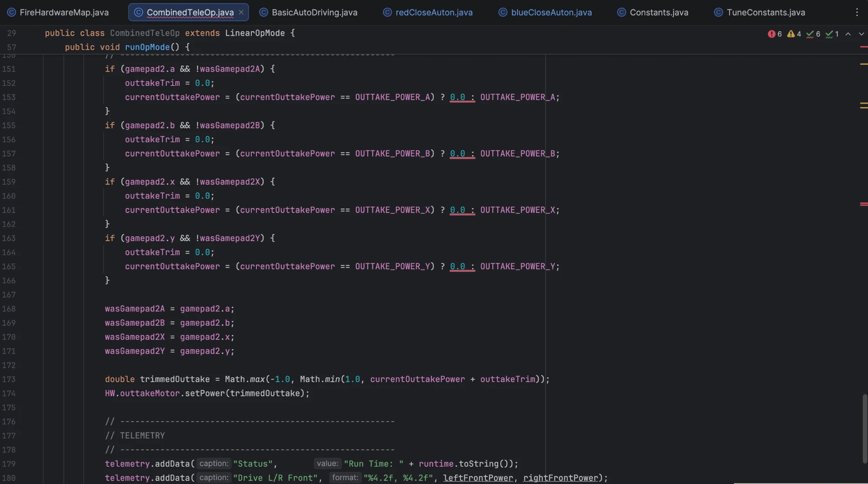Switch to the blueCloseAuton.java tab
The image size is (868, 484).
pos(545,12)
